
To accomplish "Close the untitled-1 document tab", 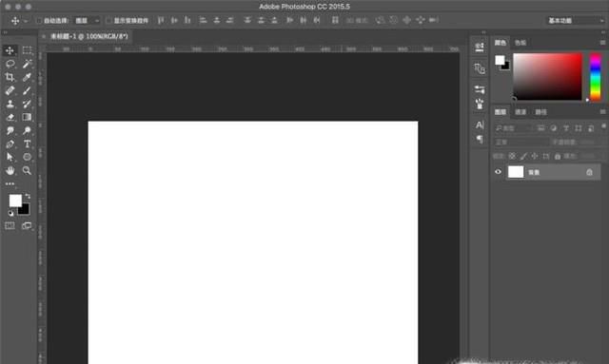I will (x=44, y=36).
